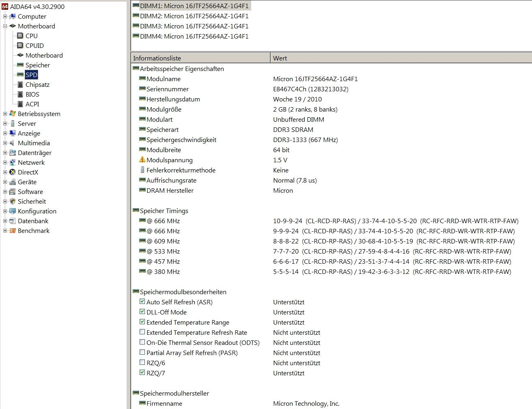Select the Speichergeschwindigkeit row
The height and width of the screenshot is (409, 532).
(331, 140)
